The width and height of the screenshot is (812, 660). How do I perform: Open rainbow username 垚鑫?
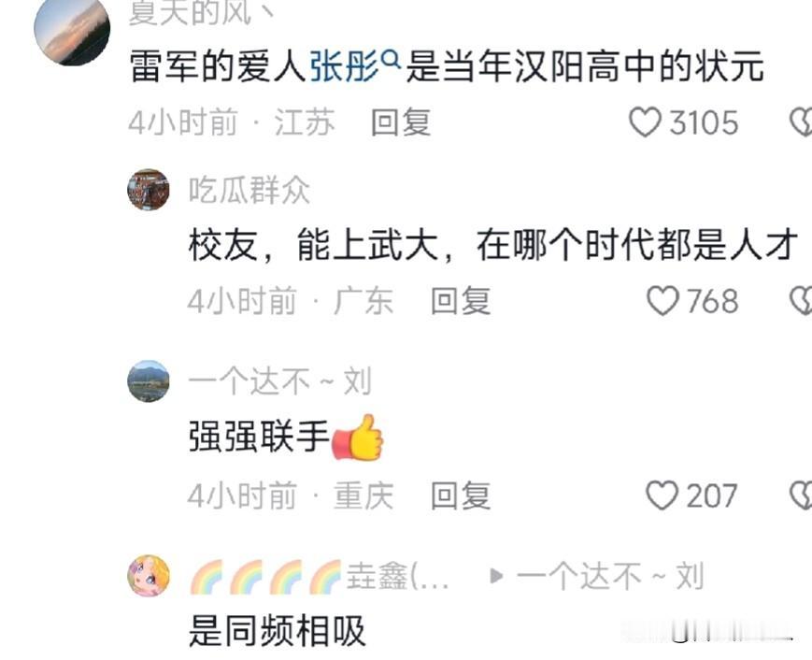click(x=320, y=576)
